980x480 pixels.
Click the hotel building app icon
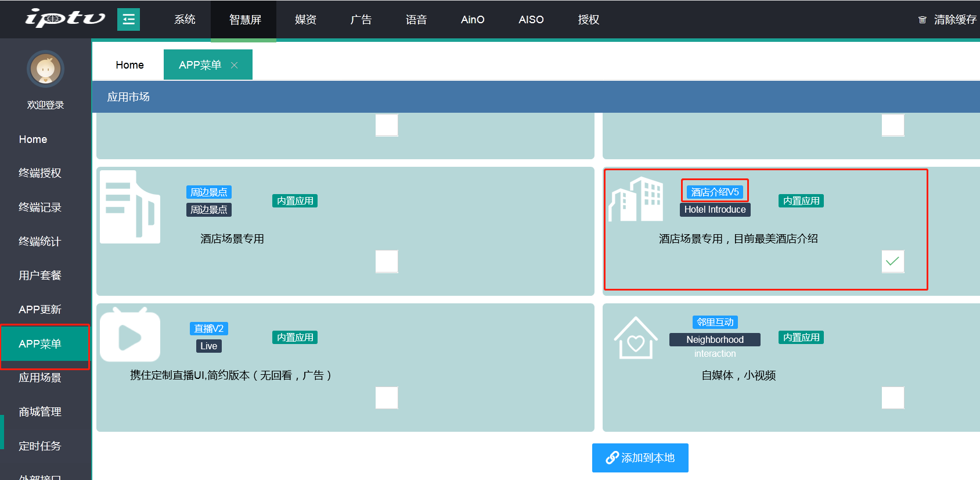(636, 199)
